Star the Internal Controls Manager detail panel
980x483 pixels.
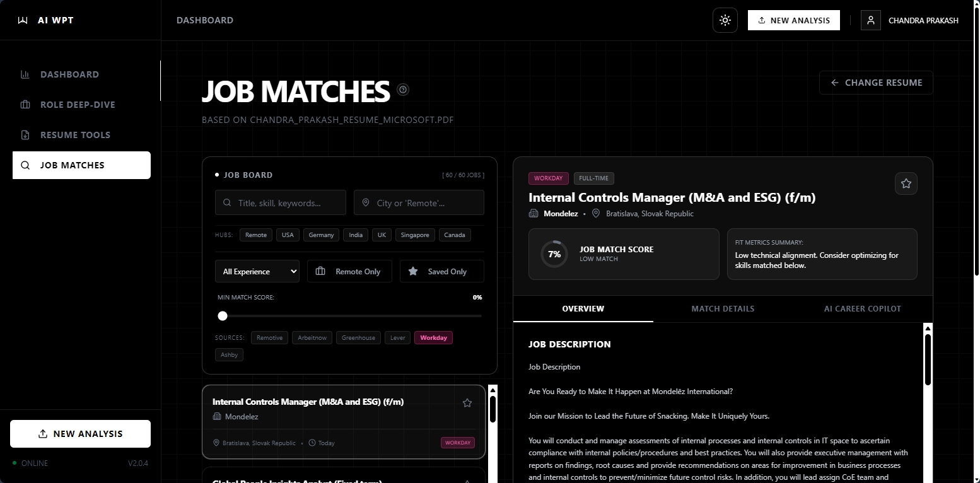[x=906, y=183]
